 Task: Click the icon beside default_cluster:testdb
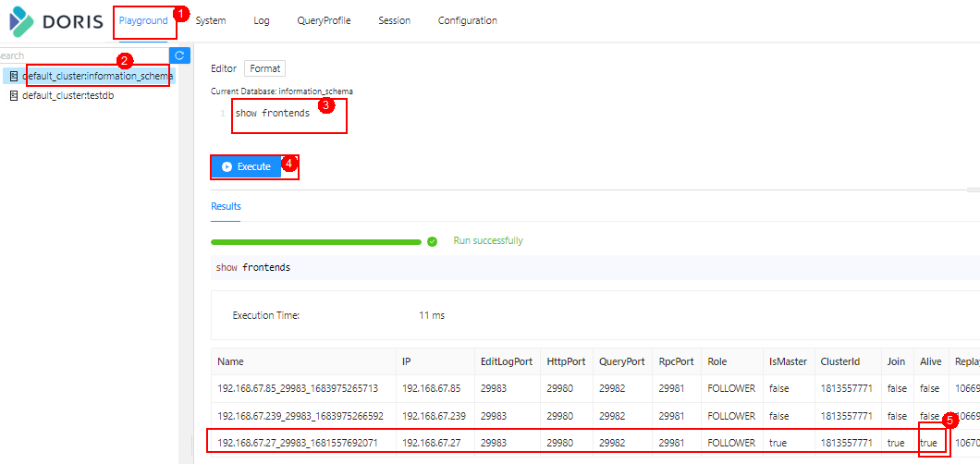[x=14, y=95]
